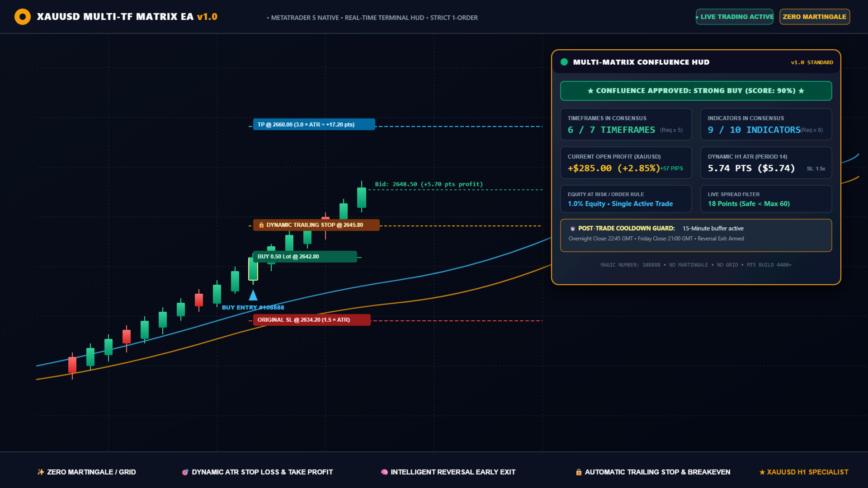Click the blue buy entry arrow marker

[253, 295]
